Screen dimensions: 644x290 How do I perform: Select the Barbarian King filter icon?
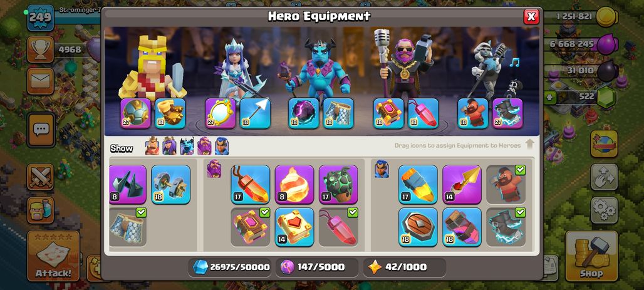(152, 146)
